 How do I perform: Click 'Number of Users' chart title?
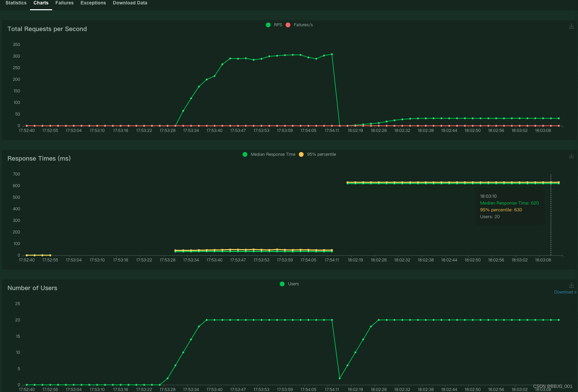pos(32,288)
